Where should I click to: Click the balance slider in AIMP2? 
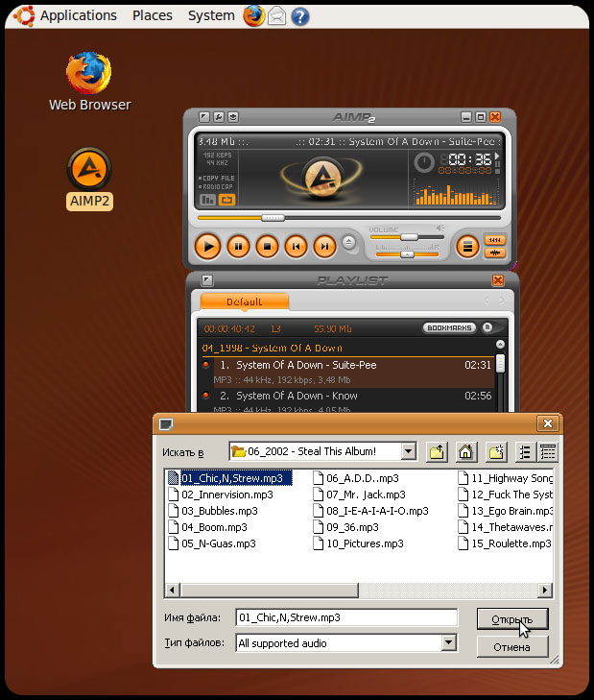407,254
